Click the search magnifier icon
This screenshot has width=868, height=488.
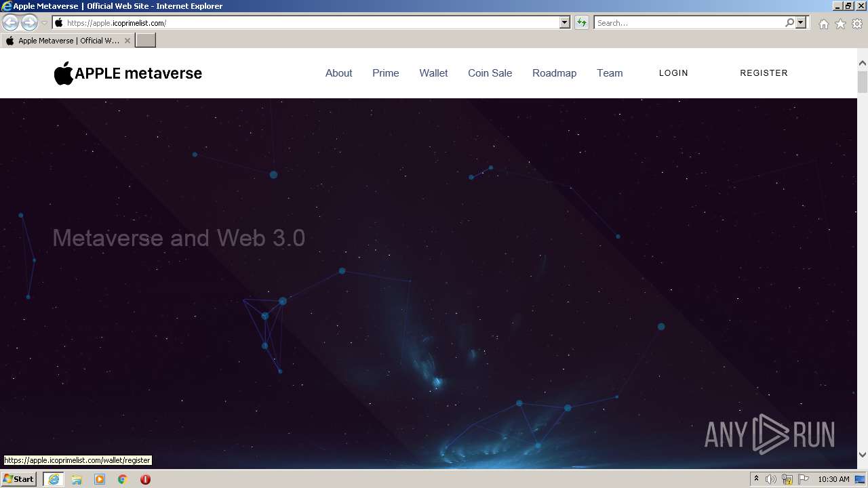click(789, 23)
